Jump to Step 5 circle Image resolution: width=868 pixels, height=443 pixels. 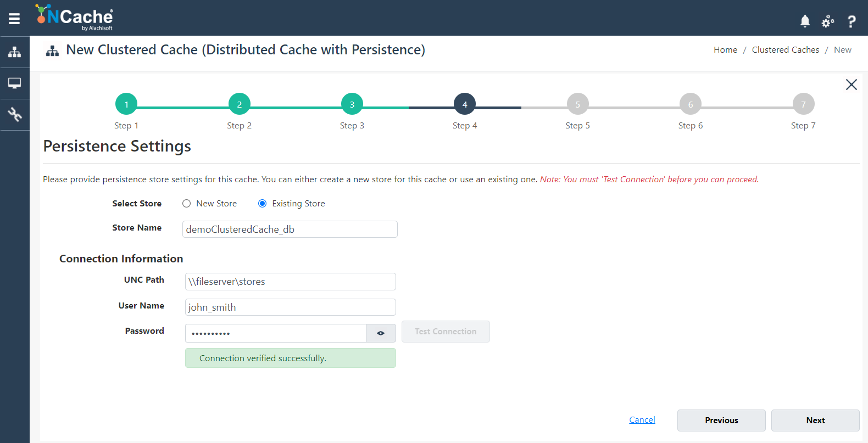[578, 104]
